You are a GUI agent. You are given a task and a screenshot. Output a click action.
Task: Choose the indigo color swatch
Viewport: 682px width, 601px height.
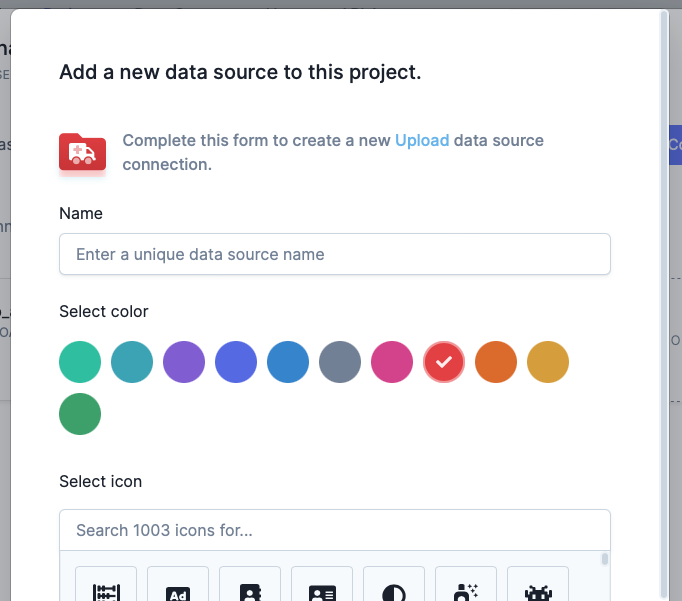(236, 362)
